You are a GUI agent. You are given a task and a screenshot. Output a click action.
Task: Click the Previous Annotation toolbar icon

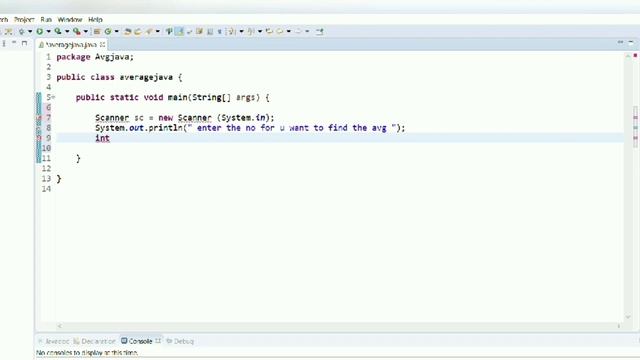(251, 31)
